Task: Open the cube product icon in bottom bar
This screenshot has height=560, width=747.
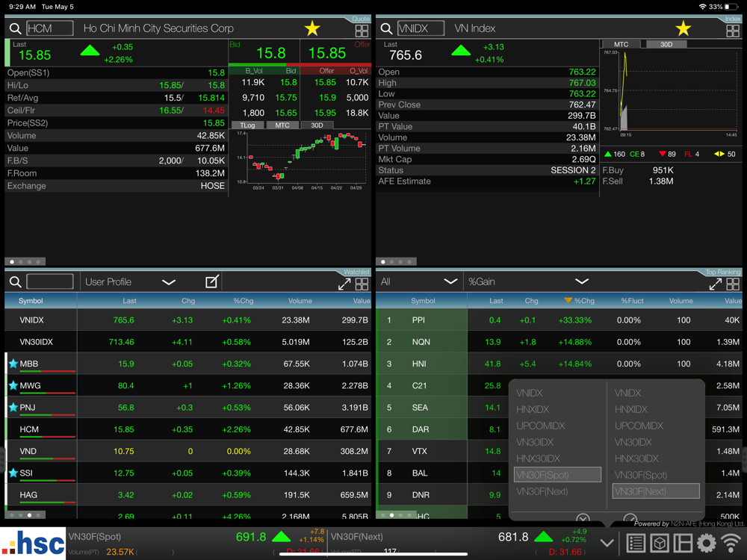Action: (x=660, y=543)
